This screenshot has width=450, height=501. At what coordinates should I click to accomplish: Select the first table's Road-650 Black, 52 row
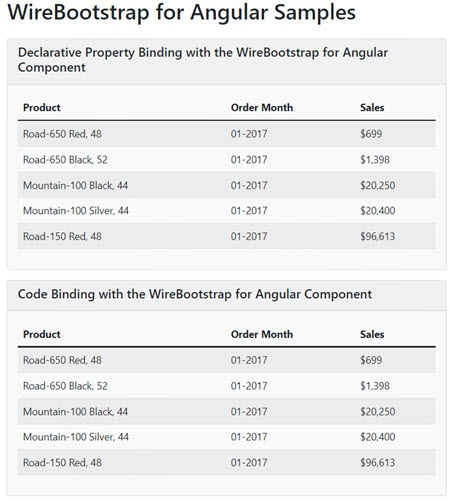pos(227,160)
